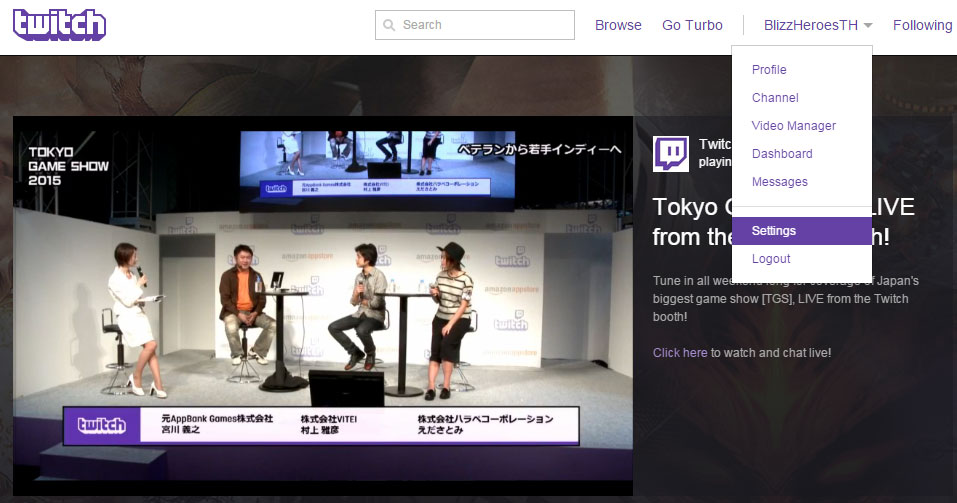Click the featured Tokyo Game Show video
957x503 pixels.
tap(323, 305)
